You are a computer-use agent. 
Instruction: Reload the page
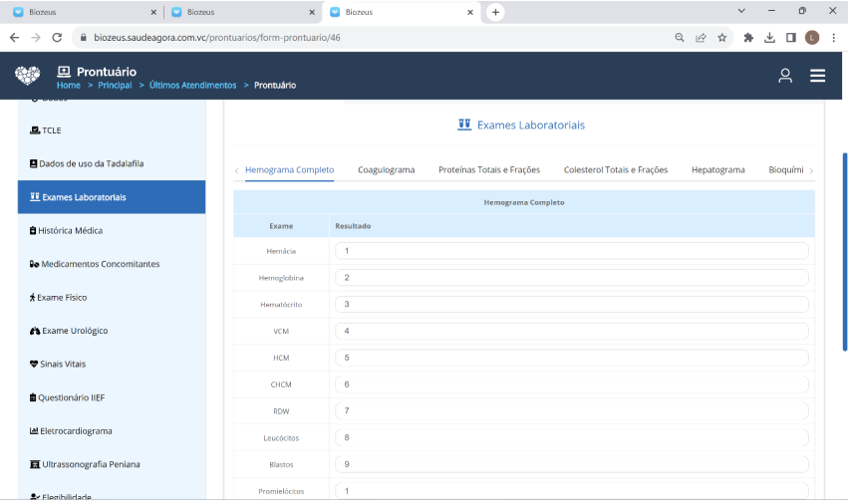coord(57,37)
